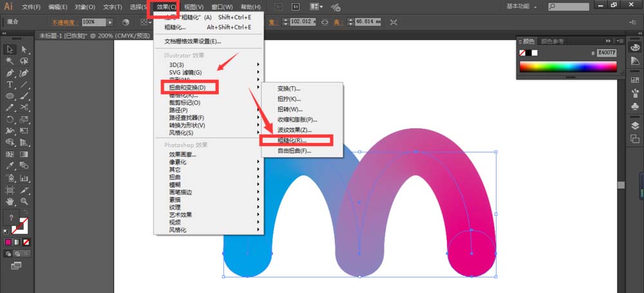644x293 pixels.
Task: Choose the Rotate tool
Action: point(10,120)
